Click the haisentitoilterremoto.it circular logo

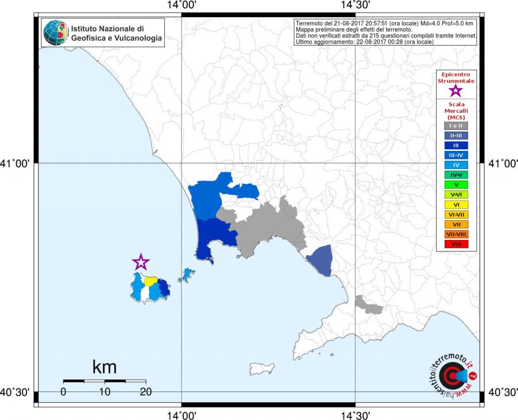pyautogui.click(x=452, y=376)
